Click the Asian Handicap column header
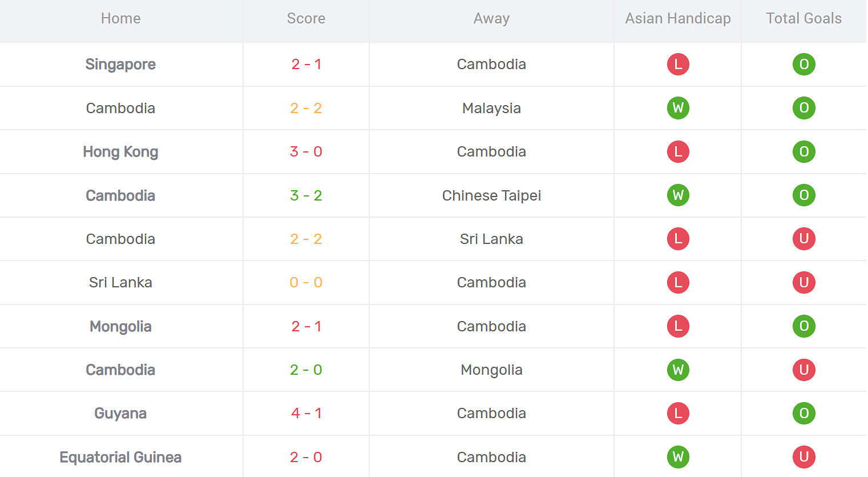Viewport: 868px width, 477px height. click(678, 18)
